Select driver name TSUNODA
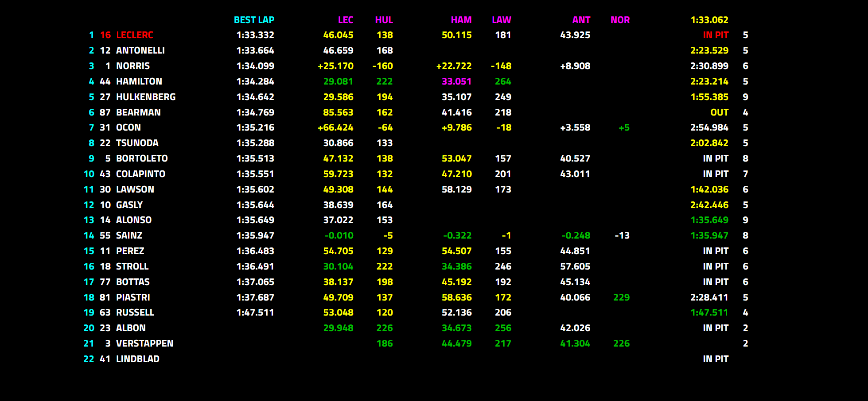868x401 pixels. pyautogui.click(x=137, y=143)
